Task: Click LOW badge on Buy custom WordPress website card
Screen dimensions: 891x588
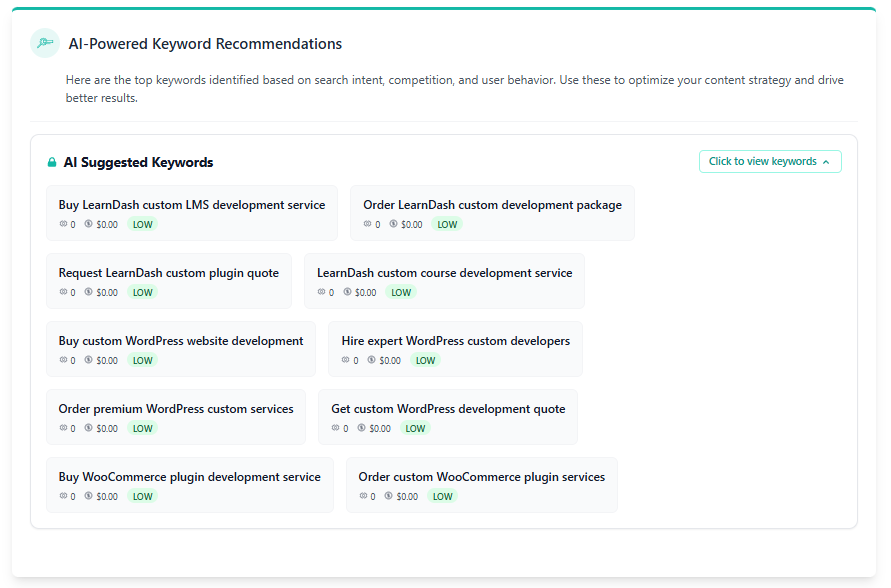Action: click(x=143, y=360)
